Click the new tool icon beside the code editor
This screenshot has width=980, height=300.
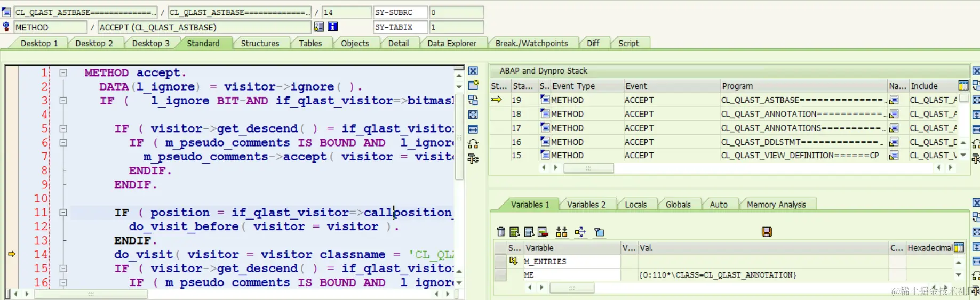tap(473, 85)
